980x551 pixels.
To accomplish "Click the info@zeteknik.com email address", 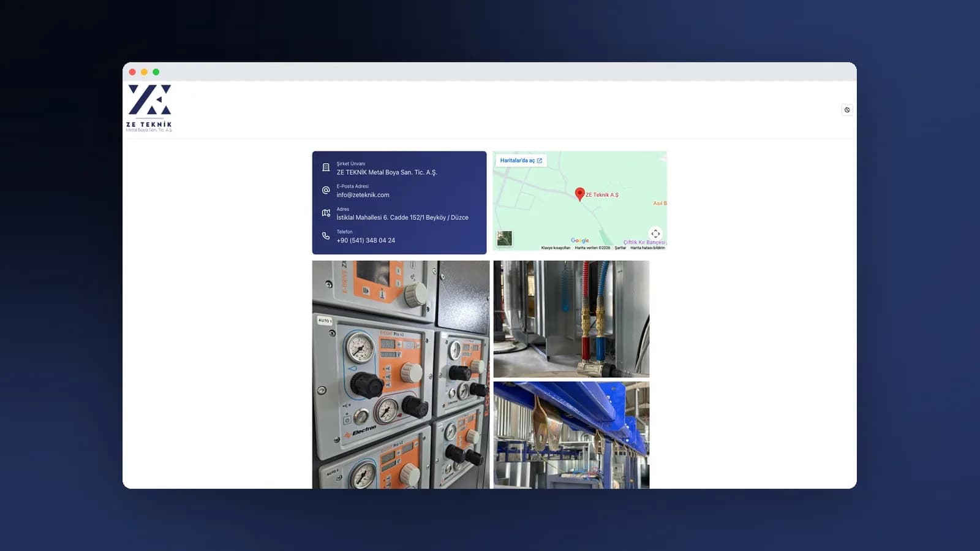I will click(x=363, y=195).
